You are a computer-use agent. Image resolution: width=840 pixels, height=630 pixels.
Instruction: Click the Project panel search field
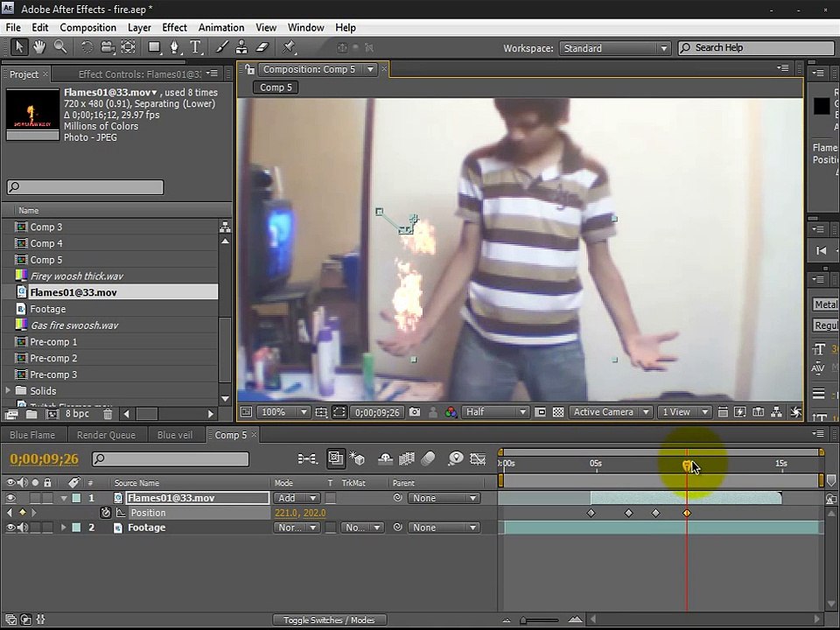(x=85, y=187)
